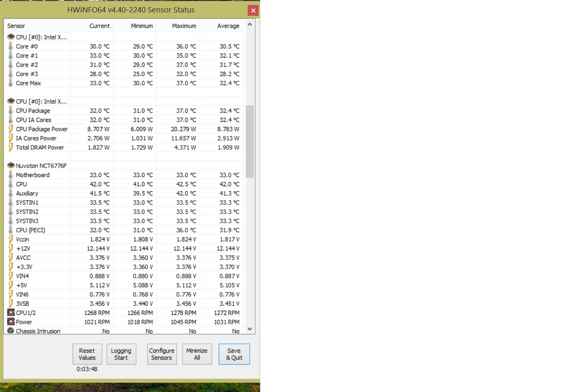Screen dimensions: 566x392
Task: Click the 5.105 V average value
Action: (x=229, y=285)
